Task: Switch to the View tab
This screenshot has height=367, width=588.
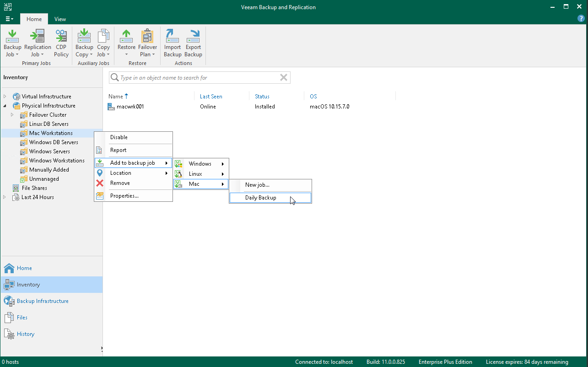Action: point(60,19)
